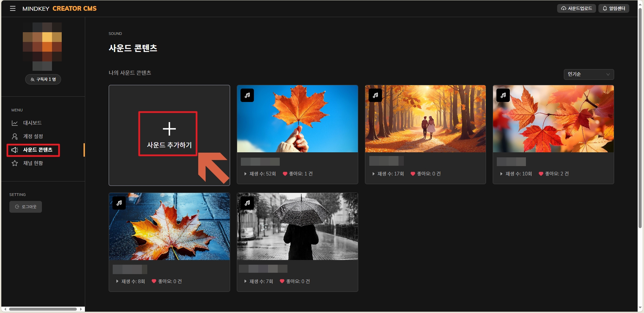Image resolution: width=644 pixels, height=313 pixels.
Task: Open the red maple leaves thumbnail
Action: (553, 119)
